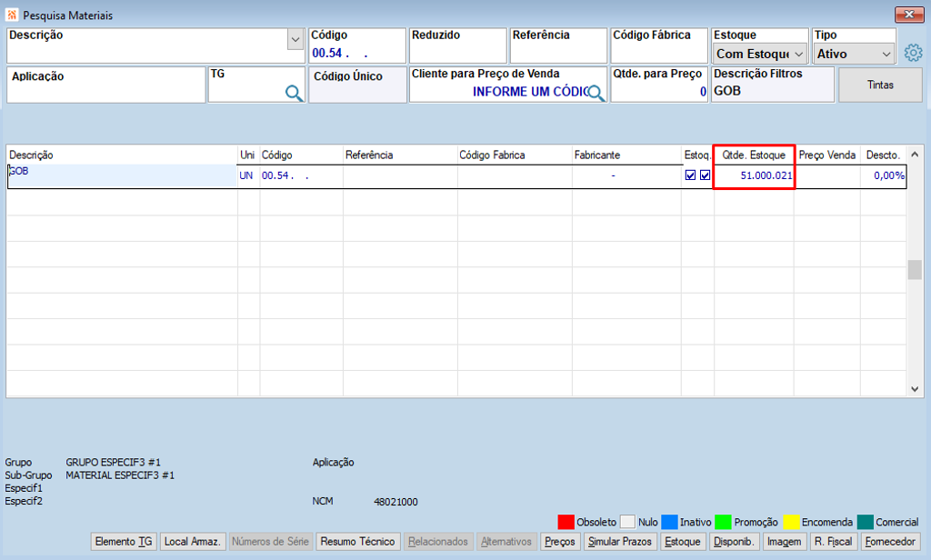
Task: Click the Qtde. Estoque column header
Action: pos(754,155)
